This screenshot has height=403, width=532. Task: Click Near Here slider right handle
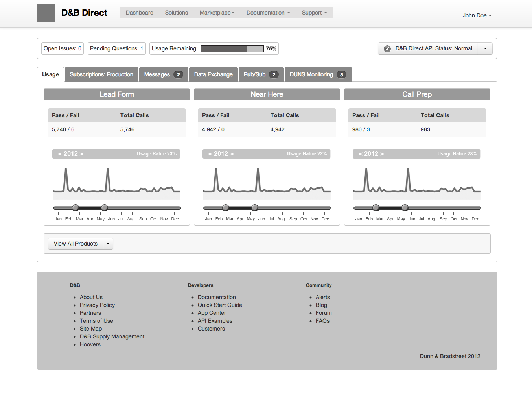255,208
